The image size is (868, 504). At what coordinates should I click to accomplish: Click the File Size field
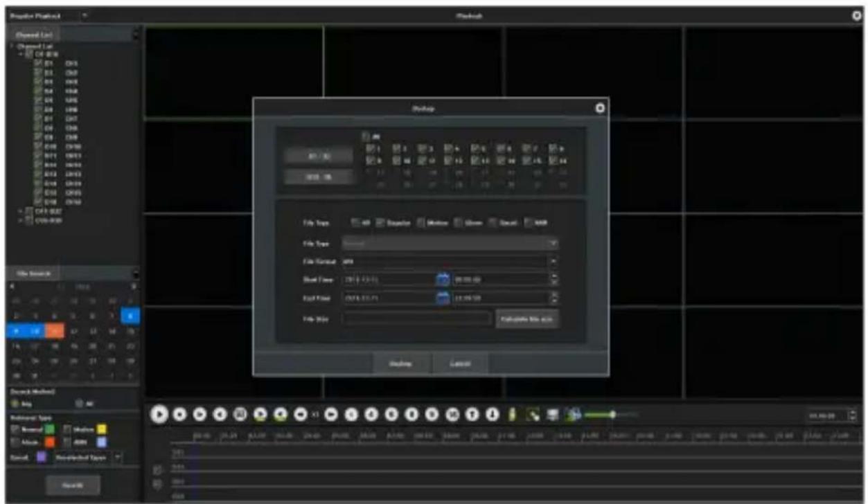coord(416,318)
